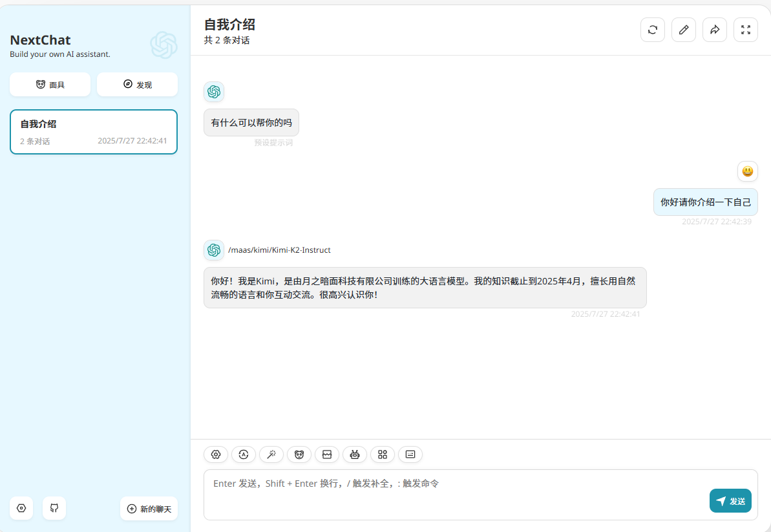The height and width of the screenshot is (532, 771).
Task: Open quick prompts with the magic wand icon
Action: point(271,454)
